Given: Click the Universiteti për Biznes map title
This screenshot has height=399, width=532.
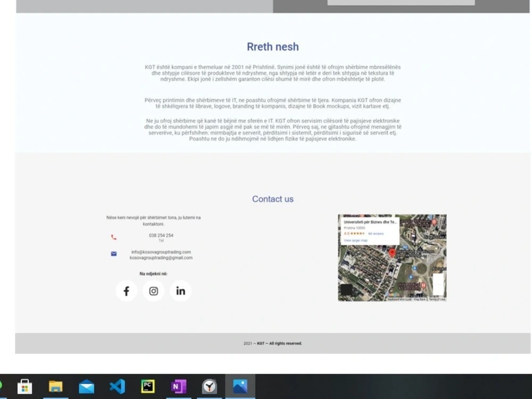Looking at the screenshot, I should click(370, 222).
